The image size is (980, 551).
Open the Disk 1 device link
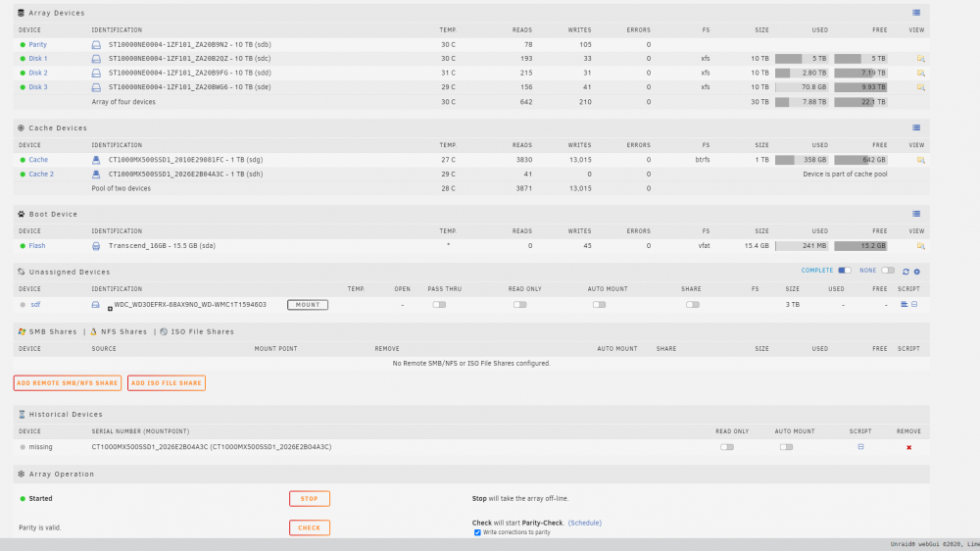coord(37,58)
